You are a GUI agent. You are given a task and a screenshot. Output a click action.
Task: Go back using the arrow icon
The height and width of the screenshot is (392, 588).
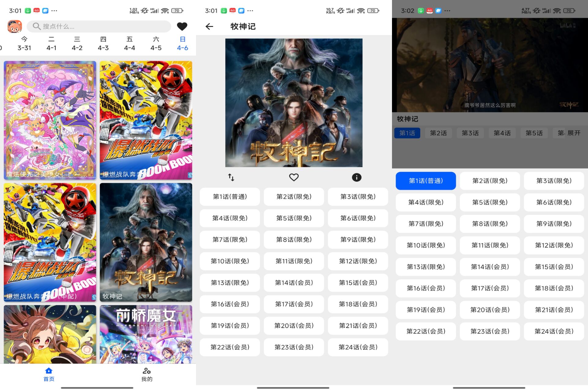[209, 27]
